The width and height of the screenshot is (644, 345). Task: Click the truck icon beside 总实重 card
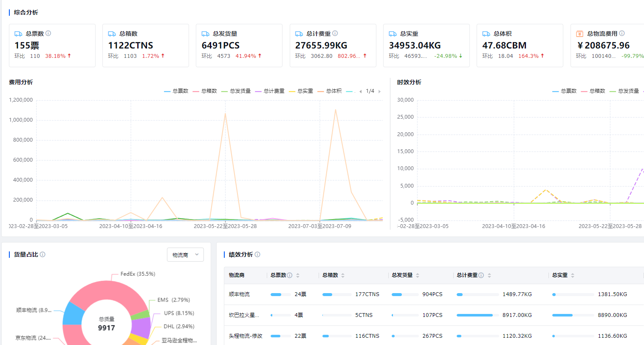coord(393,34)
